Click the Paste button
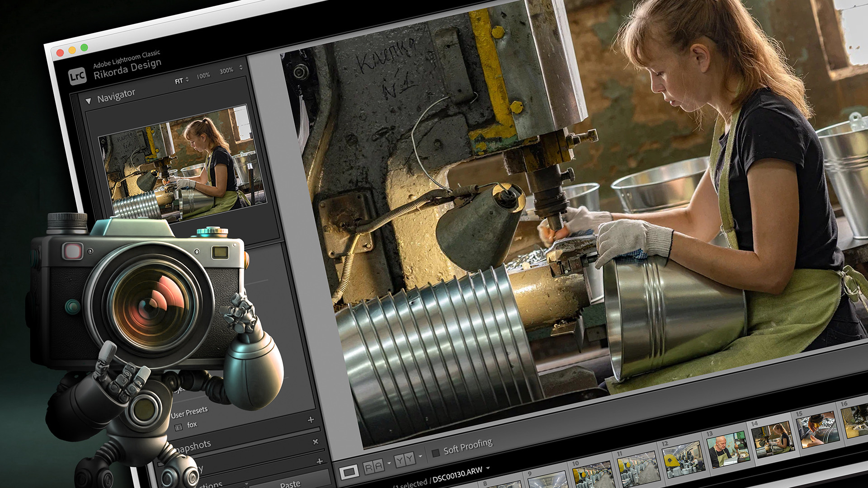868x488 pixels. [290, 484]
